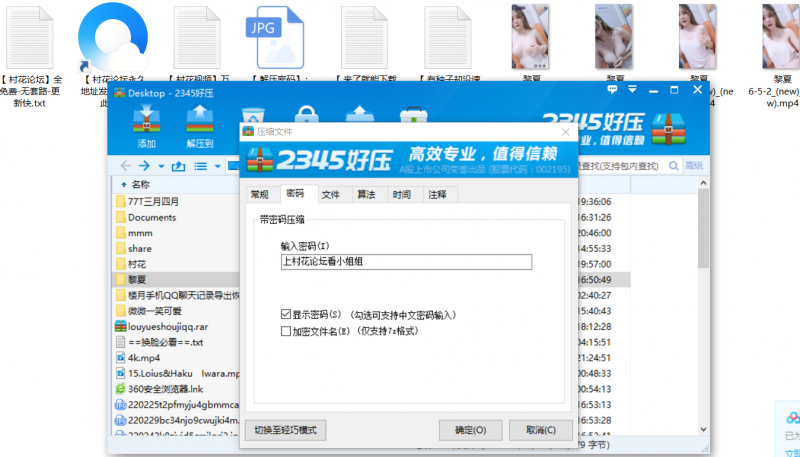Click the list view mode icon
800x457 pixels.
[201, 165]
